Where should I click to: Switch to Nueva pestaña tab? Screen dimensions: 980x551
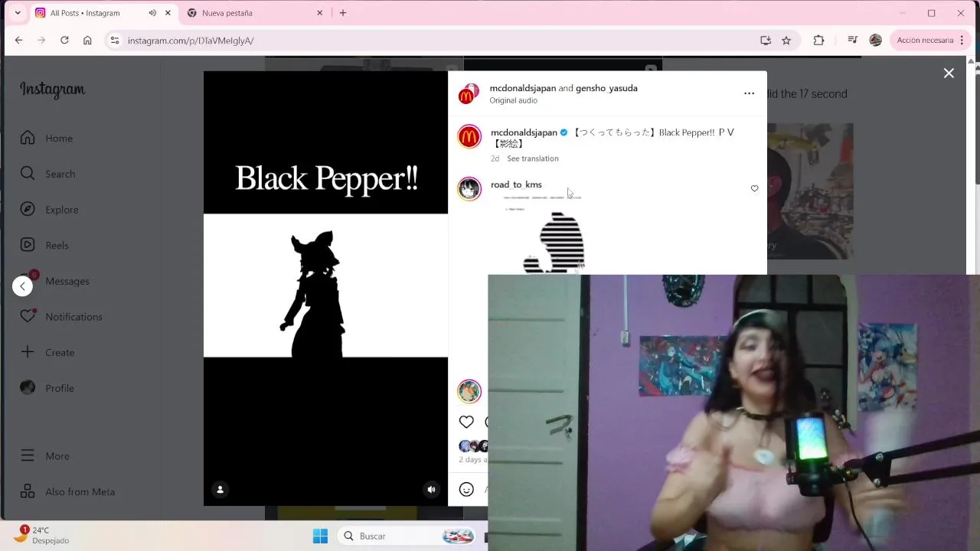[227, 13]
